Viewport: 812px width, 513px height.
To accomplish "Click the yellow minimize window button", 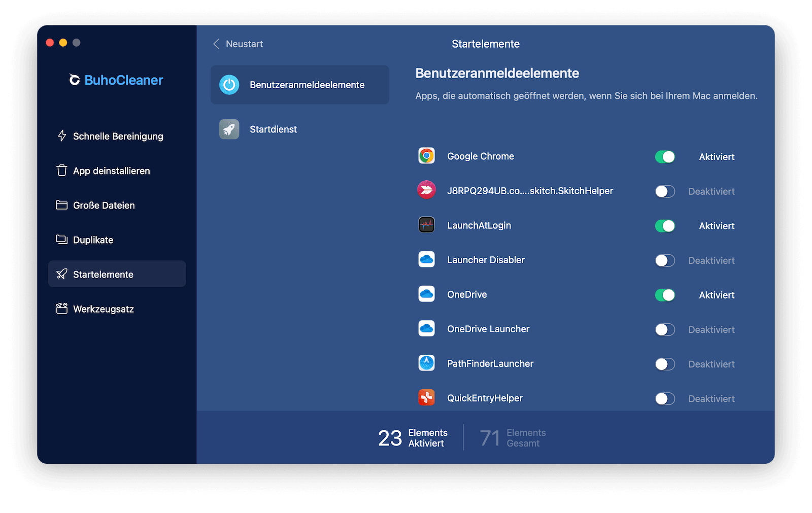I will (63, 43).
